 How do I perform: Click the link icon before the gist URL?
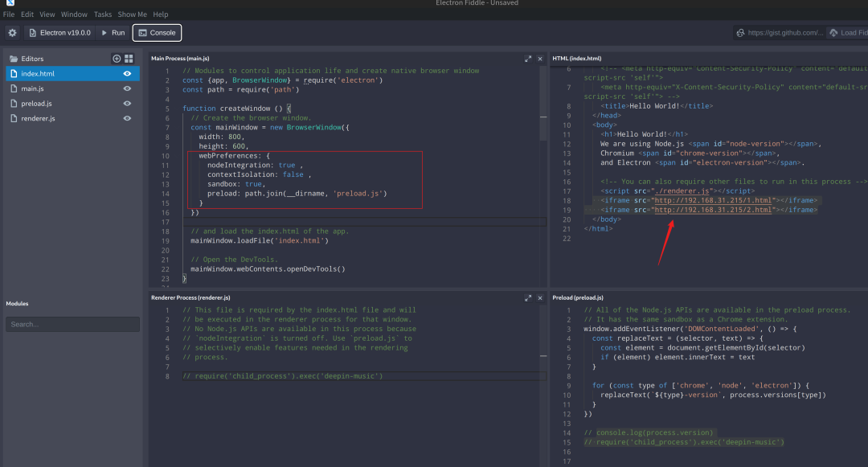tap(740, 33)
